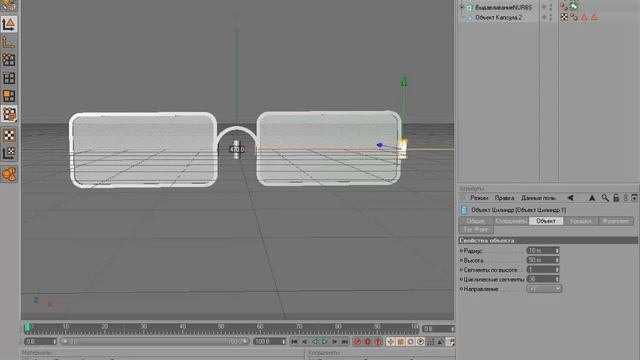Click the record keyframe red button
Image resolution: width=640 pixels, height=360 pixels.
click(x=358, y=342)
